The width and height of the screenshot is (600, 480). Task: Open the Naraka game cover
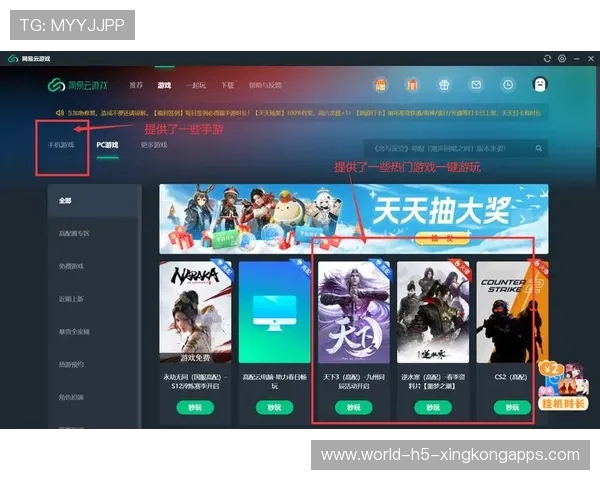coord(196,312)
